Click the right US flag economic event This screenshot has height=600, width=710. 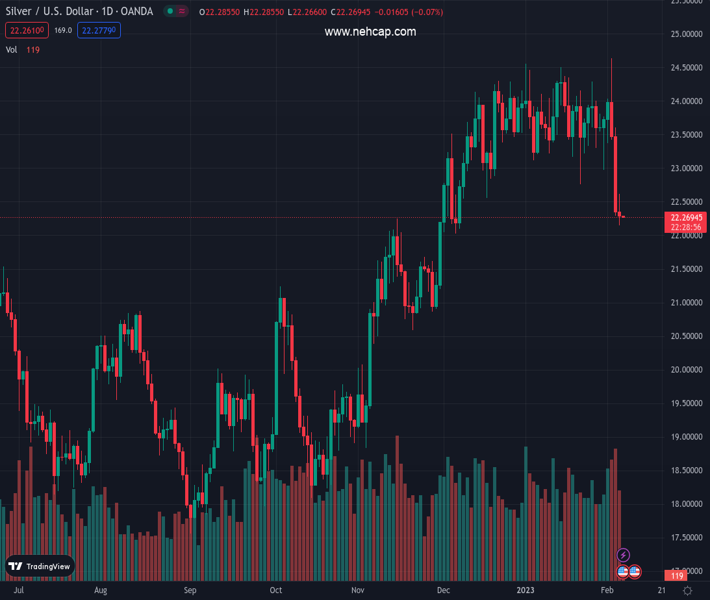[x=634, y=571]
